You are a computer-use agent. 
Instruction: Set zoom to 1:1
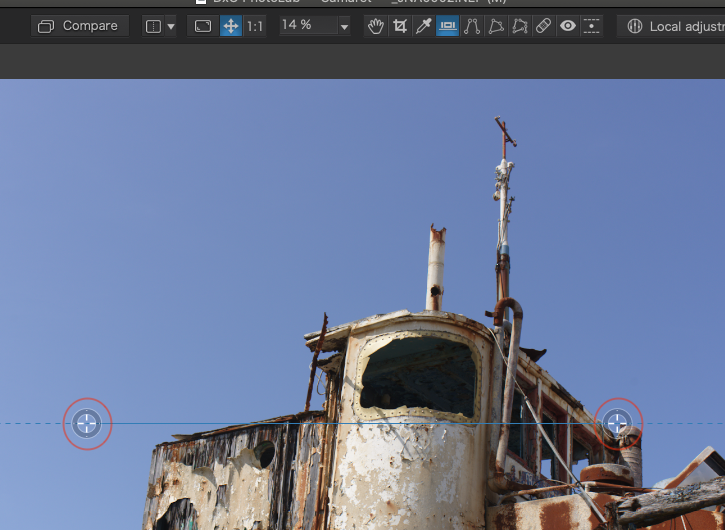(254, 26)
